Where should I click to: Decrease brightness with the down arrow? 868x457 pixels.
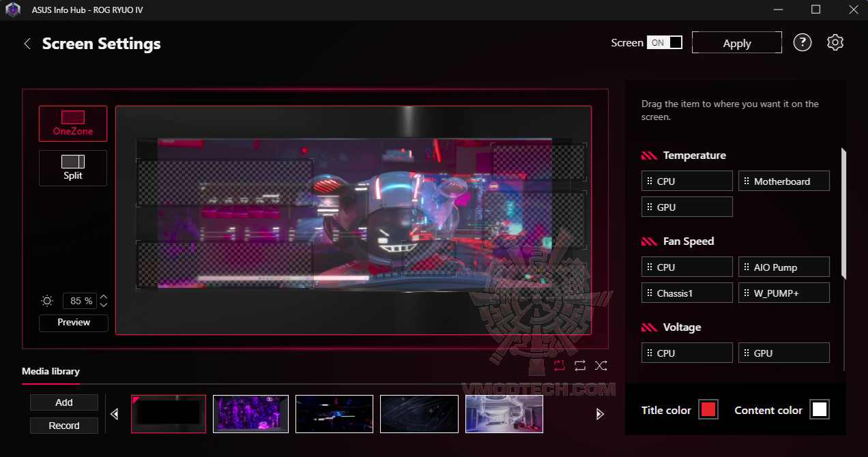(104, 305)
